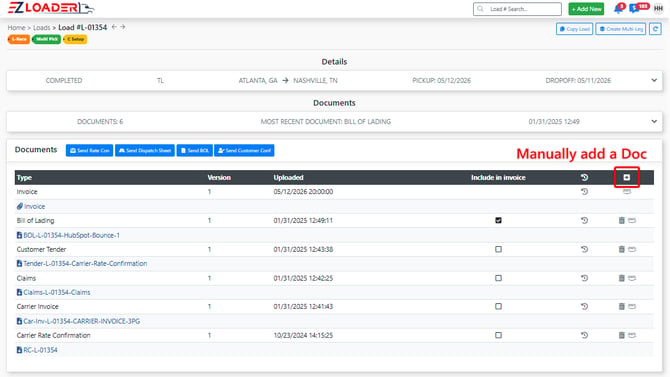Image resolution: width=670 pixels, height=377 pixels.
Task: Go to Home in the breadcrumb
Action: tap(16, 28)
